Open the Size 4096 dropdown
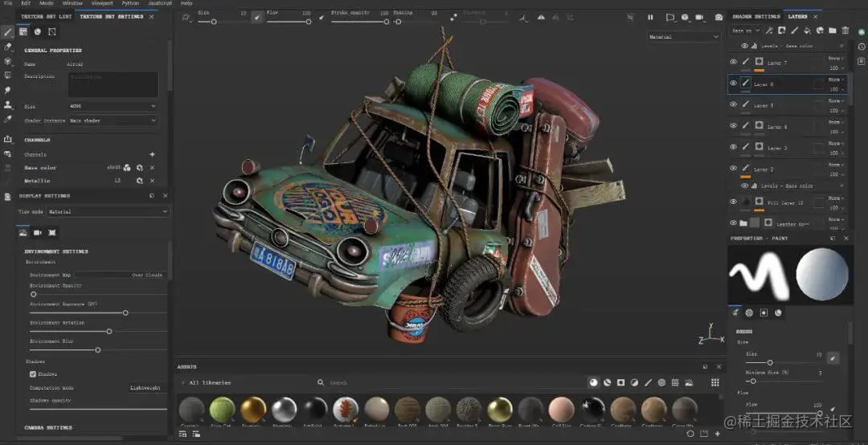The height and width of the screenshot is (445, 868). click(113, 105)
